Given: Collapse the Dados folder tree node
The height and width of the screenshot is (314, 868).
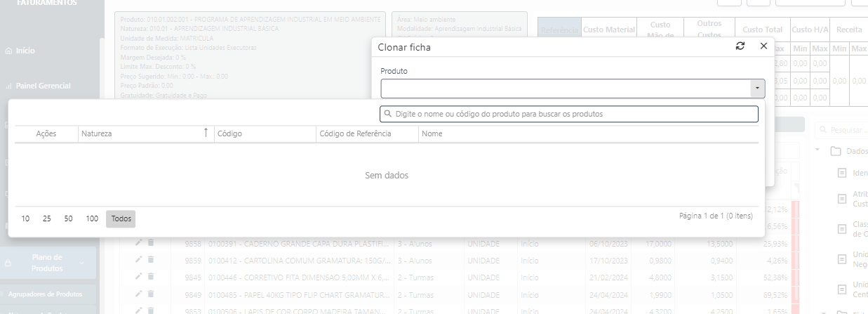Looking at the screenshot, I should [x=817, y=150].
